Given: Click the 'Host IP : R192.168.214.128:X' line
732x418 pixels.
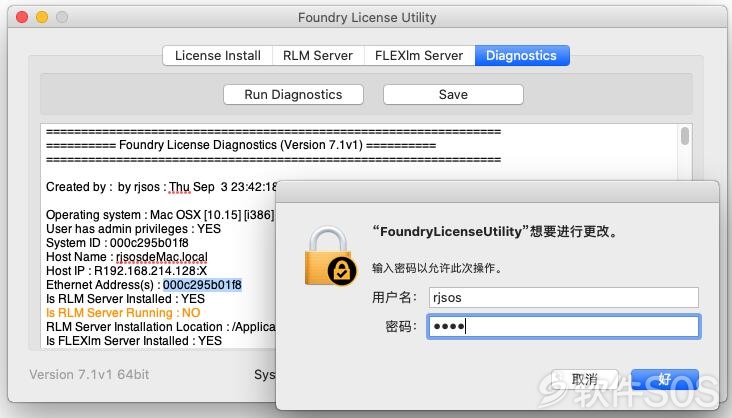Looking at the screenshot, I should pos(126,271).
